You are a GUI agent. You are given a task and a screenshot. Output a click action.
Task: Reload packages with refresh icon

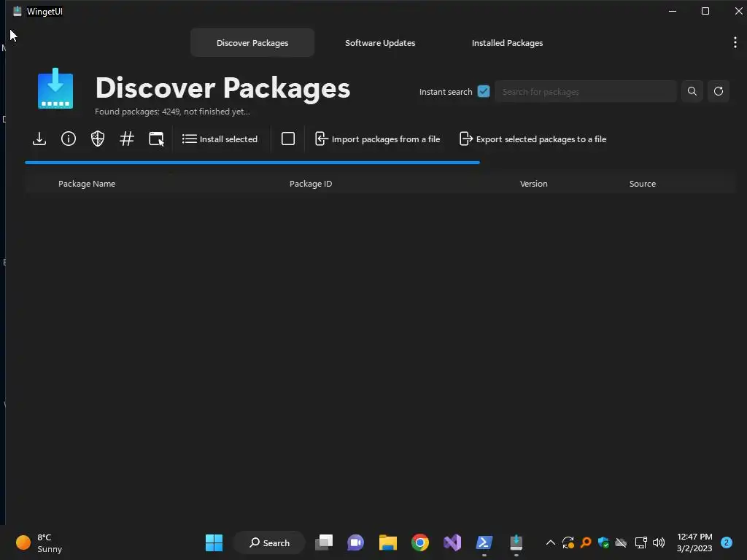click(x=719, y=91)
